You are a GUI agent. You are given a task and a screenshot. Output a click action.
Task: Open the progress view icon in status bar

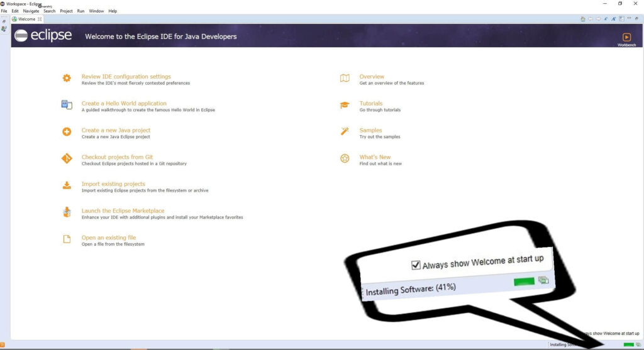[x=638, y=345]
